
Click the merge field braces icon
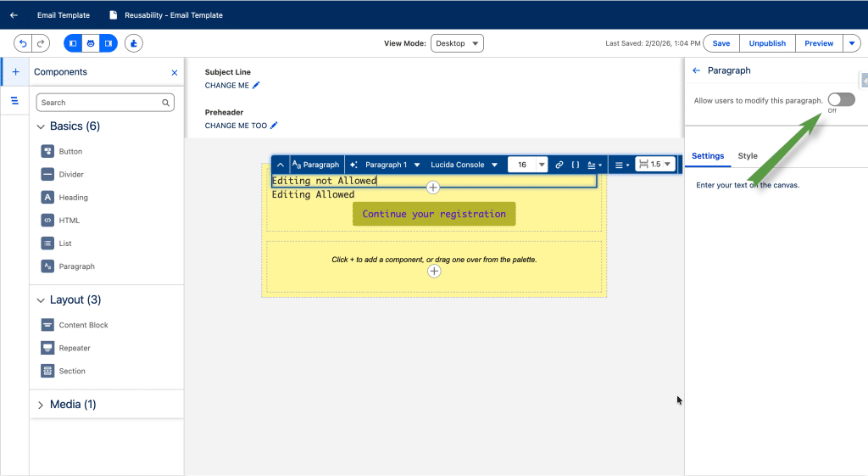pyautogui.click(x=575, y=165)
